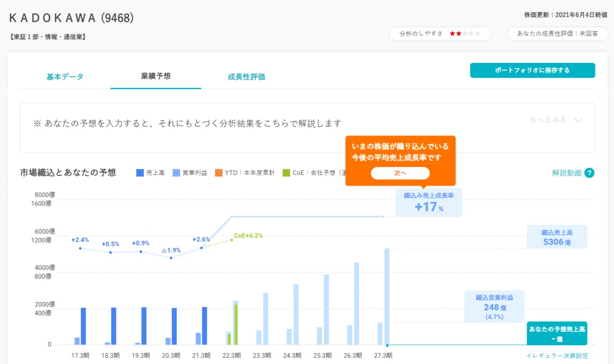Click the green CoE bar for 22.3期
This screenshot has width=614, height=364.
[x=236, y=325]
